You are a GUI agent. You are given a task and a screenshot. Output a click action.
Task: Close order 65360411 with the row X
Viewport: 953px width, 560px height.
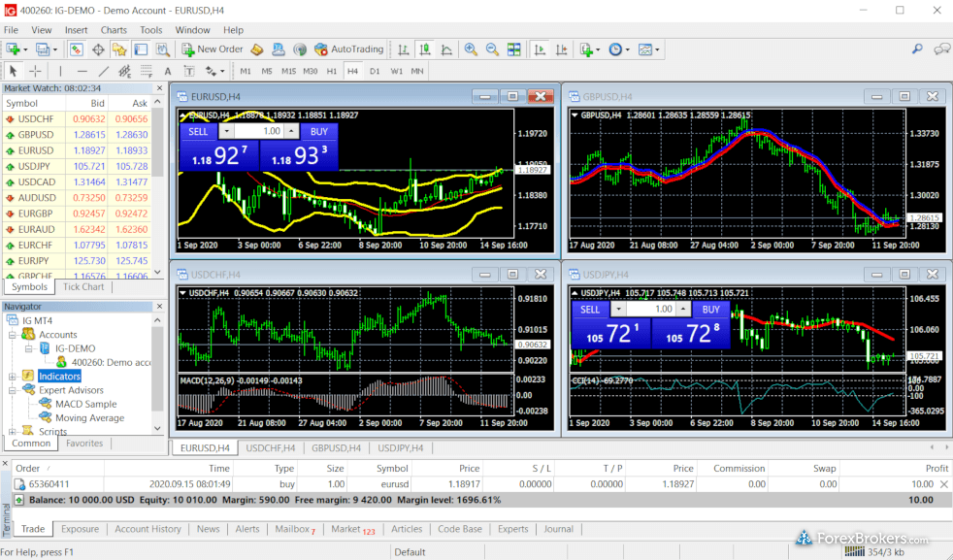coord(944,484)
